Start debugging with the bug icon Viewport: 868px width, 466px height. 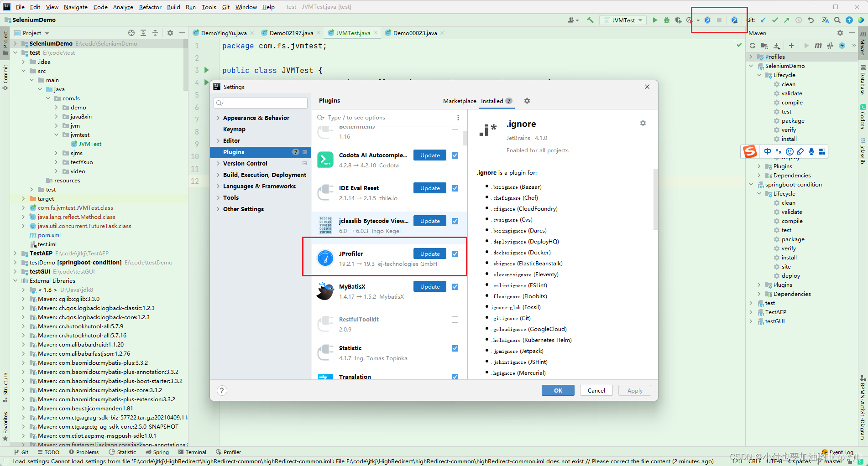click(x=666, y=20)
